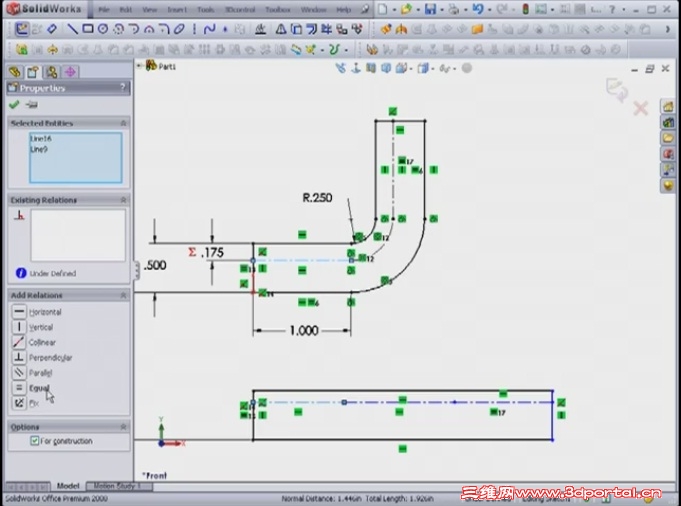Open the View menu

click(150, 10)
